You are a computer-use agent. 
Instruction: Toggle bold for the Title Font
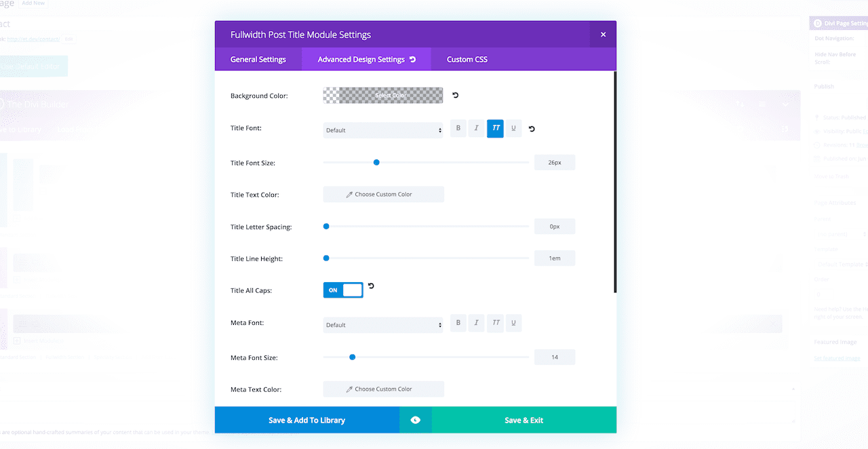click(x=458, y=128)
